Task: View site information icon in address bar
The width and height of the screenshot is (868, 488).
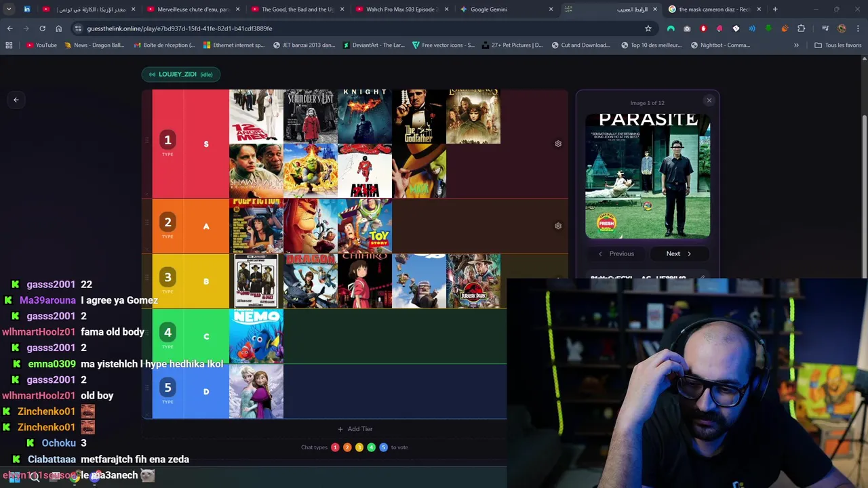Action: [x=78, y=28]
